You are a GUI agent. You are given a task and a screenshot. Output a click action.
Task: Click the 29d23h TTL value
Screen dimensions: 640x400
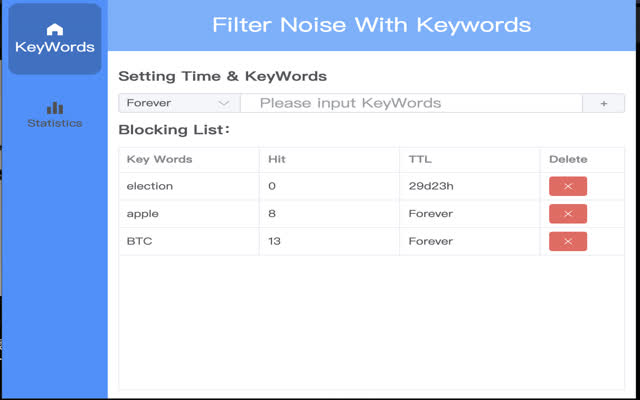(430, 186)
